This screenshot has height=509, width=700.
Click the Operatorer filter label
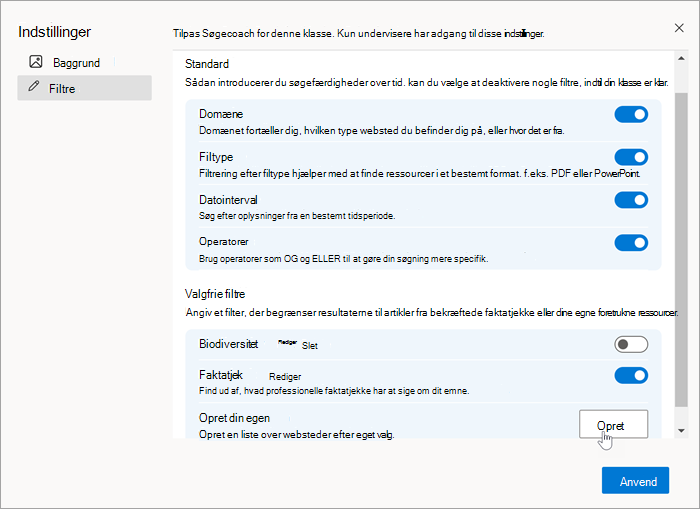(x=224, y=242)
